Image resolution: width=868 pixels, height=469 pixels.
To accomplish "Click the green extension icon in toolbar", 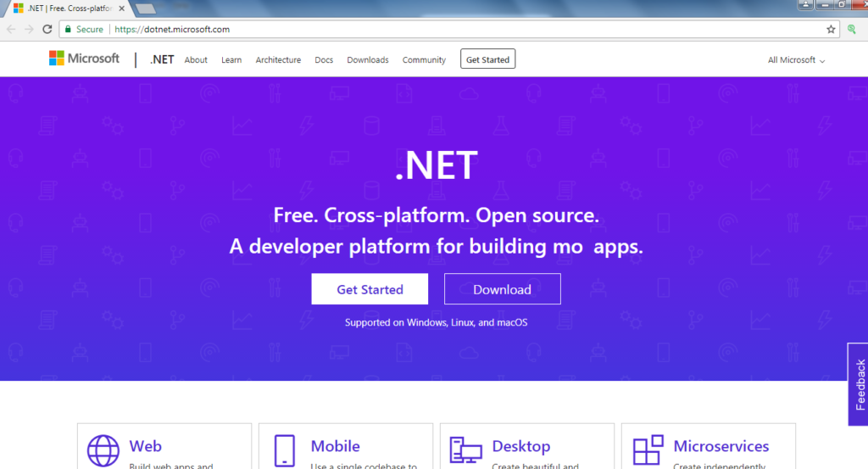I will pos(851,30).
